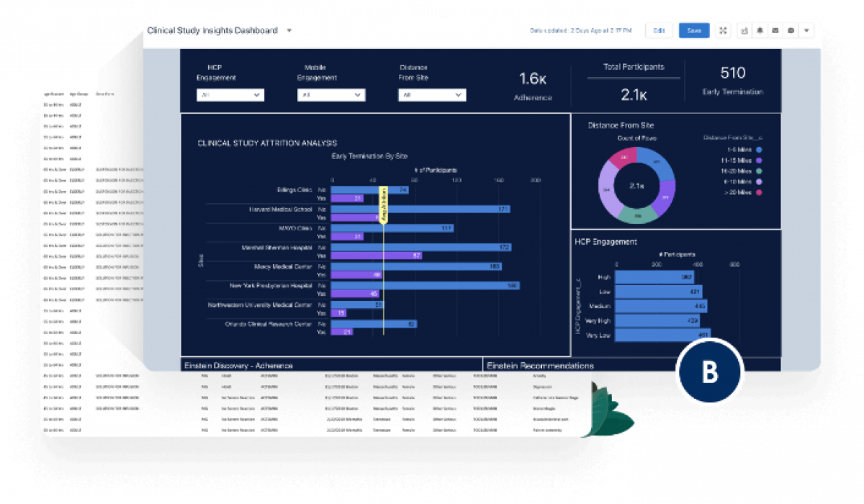The height and width of the screenshot is (504, 864).
Task: Click the Data Updated timestamp text
Action: pyautogui.click(x=581, y=30)
